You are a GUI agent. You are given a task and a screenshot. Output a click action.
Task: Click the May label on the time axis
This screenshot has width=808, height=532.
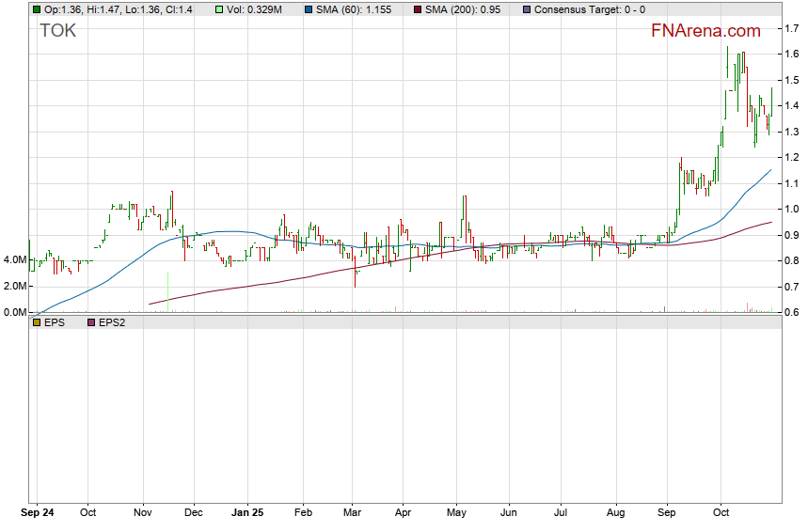coord(457,513)
